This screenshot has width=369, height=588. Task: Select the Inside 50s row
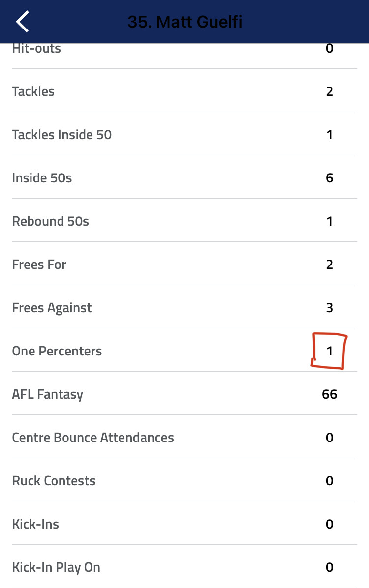[x=184, y=177]
